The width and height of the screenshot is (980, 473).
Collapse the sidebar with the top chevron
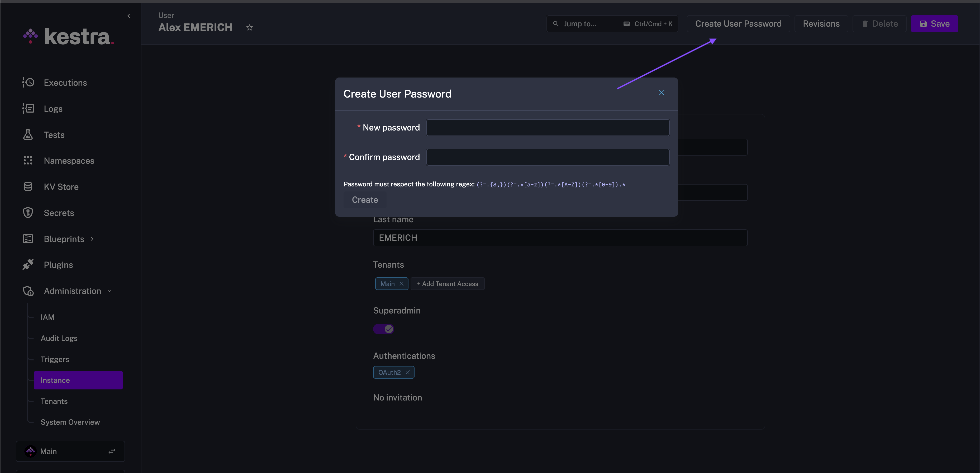129,16
